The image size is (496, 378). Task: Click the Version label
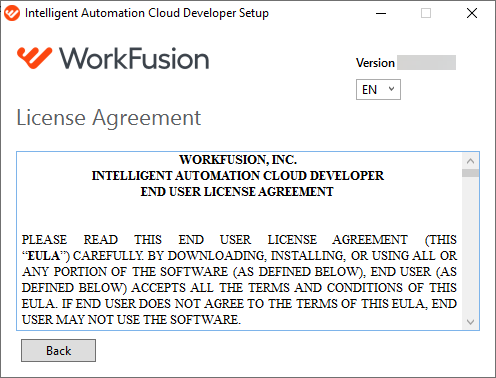point(375,63)
